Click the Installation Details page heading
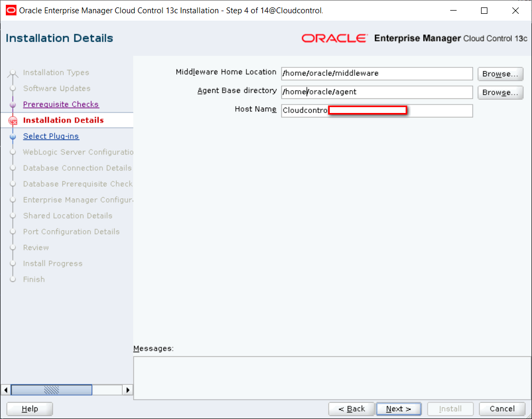 [59, 38]
